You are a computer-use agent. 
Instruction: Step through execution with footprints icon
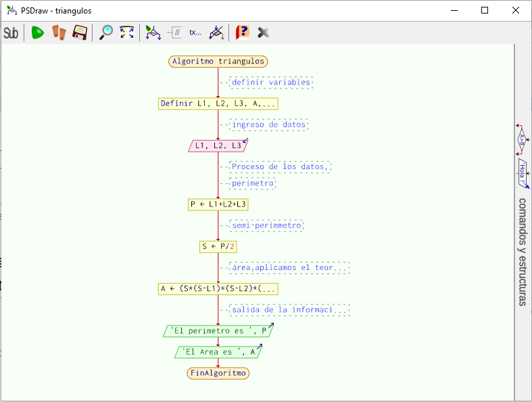tap(59, 32)
